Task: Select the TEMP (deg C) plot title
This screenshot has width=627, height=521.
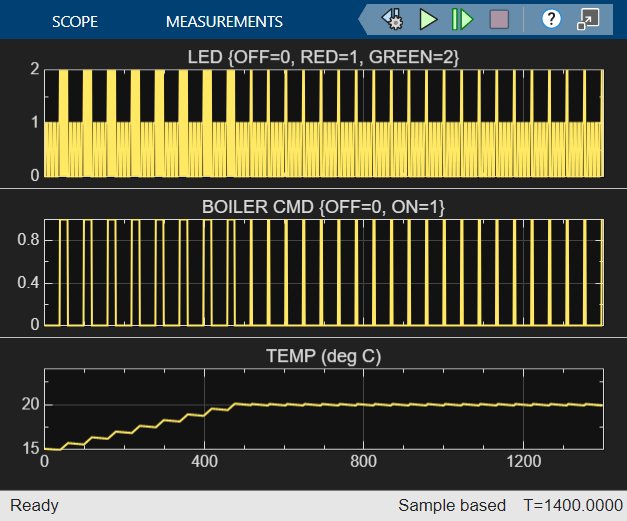Action: pos(323,356)
